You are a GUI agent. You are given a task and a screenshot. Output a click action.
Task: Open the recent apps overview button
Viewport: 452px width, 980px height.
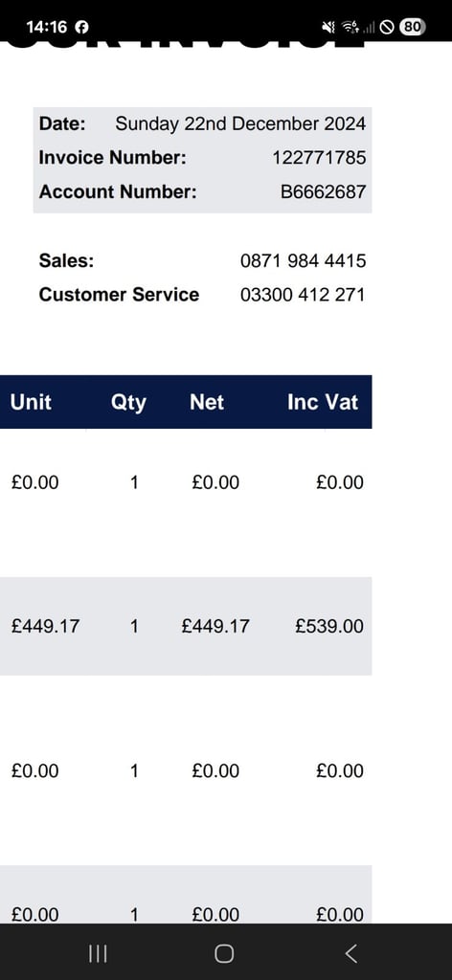tap(98, 953)
